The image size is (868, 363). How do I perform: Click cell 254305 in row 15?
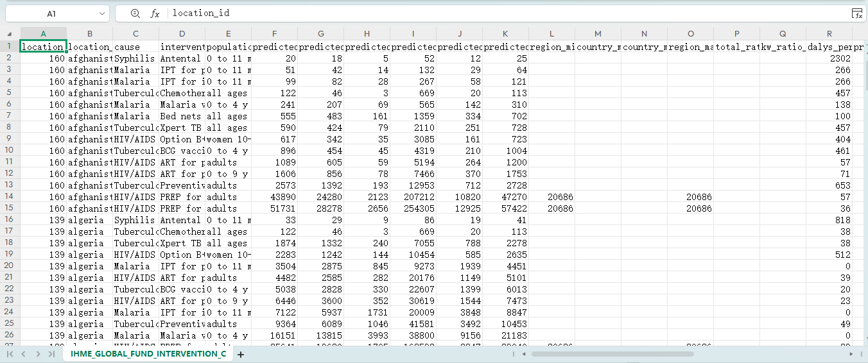(x=413, y=208)
